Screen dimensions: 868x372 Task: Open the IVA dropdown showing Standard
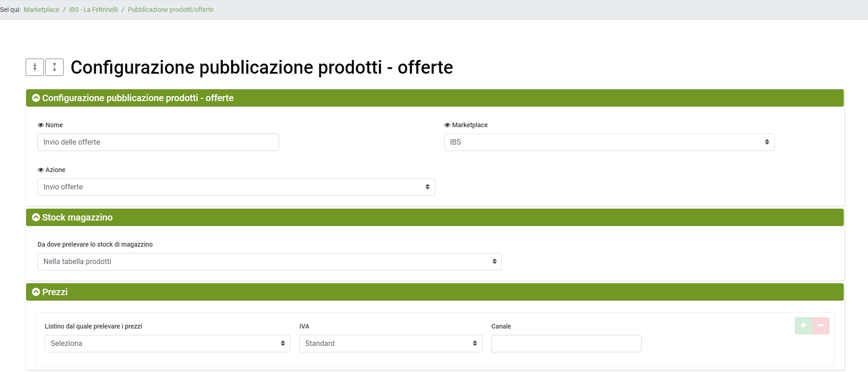(390, 344)
